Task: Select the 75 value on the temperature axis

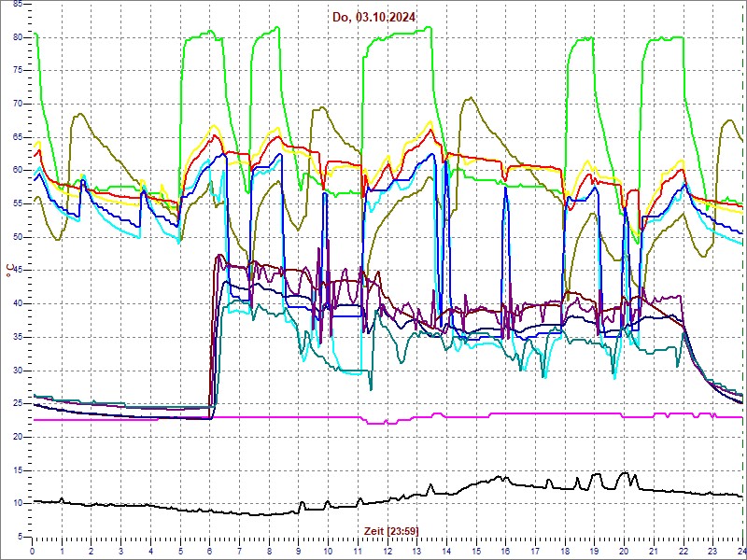Action: click(x=16, y=71)
